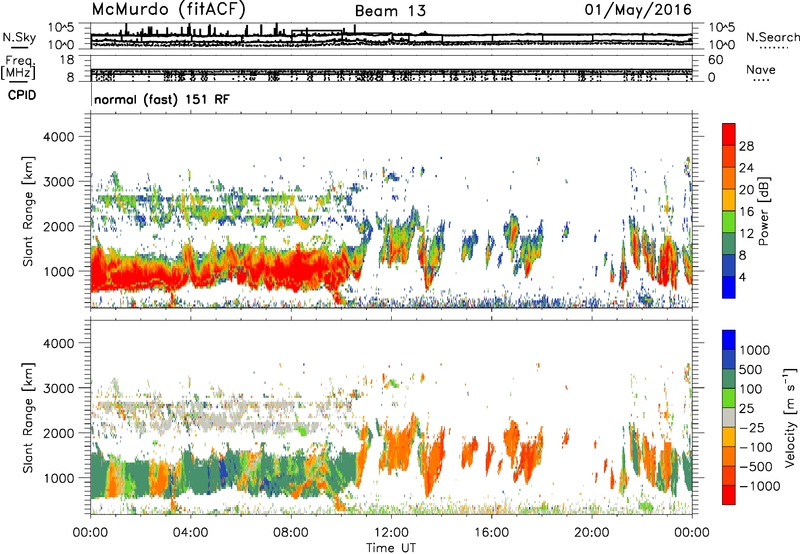Image resolution: width=800 pixels, height=554 pixels.
Task: Click the "Beam 13" heading
Action: [390, 11]
